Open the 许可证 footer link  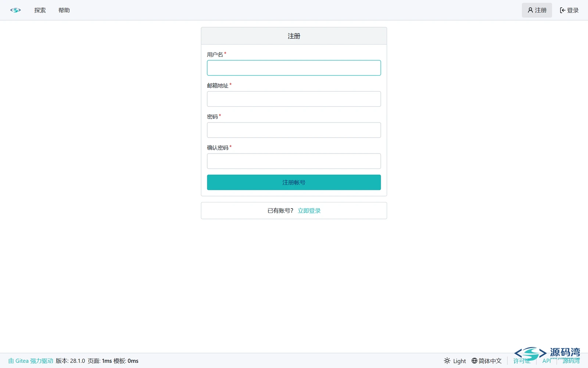(x=522, y=361)
